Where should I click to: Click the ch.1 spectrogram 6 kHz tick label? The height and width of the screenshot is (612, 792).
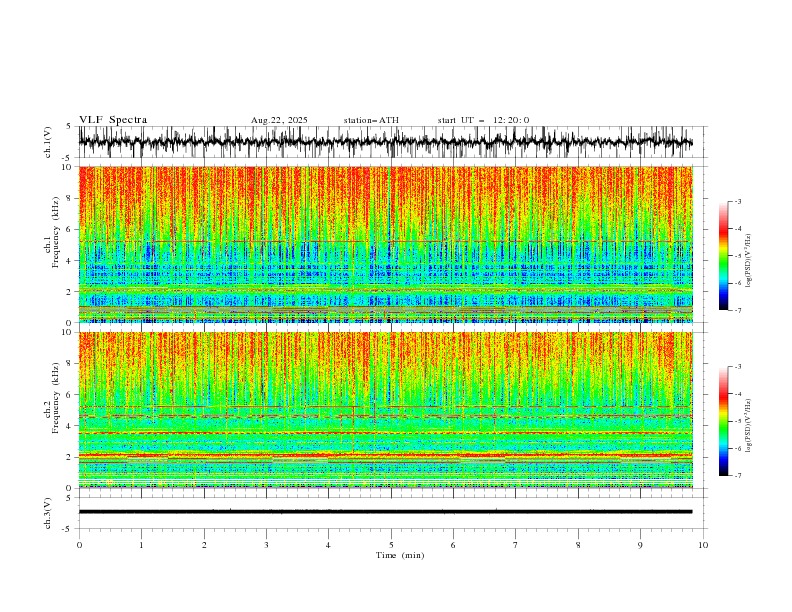(71, 229)
